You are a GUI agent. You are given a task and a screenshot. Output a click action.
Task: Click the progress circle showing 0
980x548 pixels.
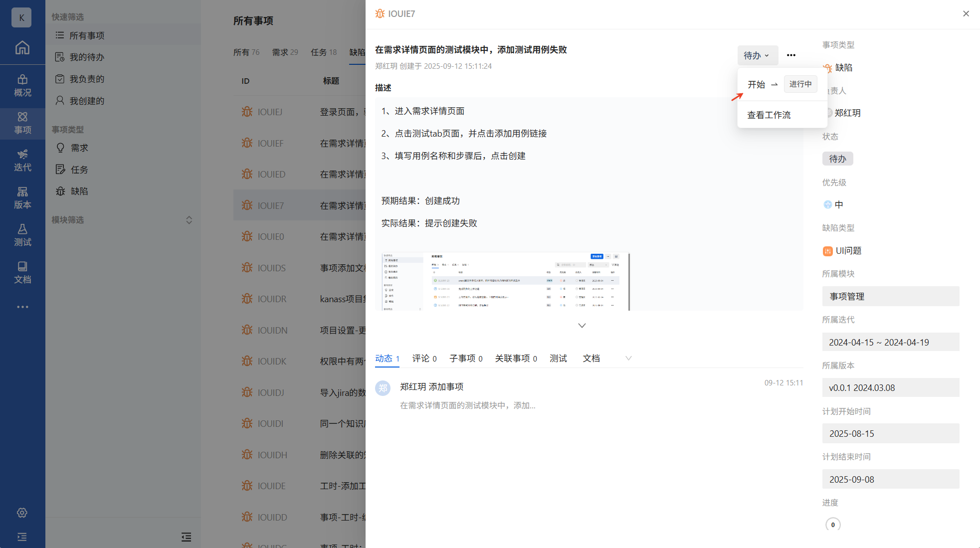[x=833, y=525]
